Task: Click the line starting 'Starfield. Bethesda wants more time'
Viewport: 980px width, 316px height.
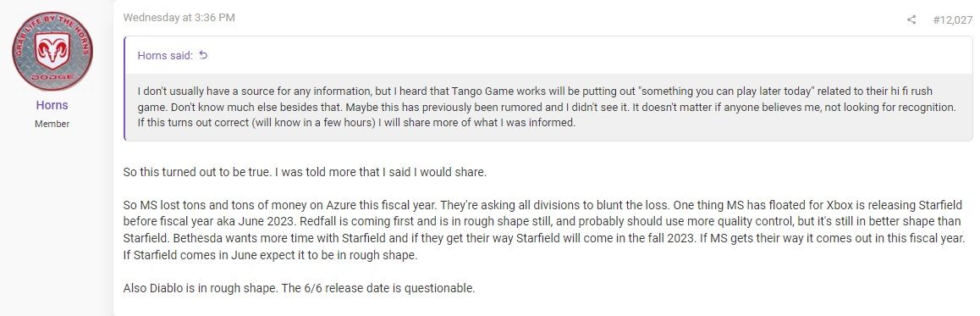Action: (x=544, y=238)
